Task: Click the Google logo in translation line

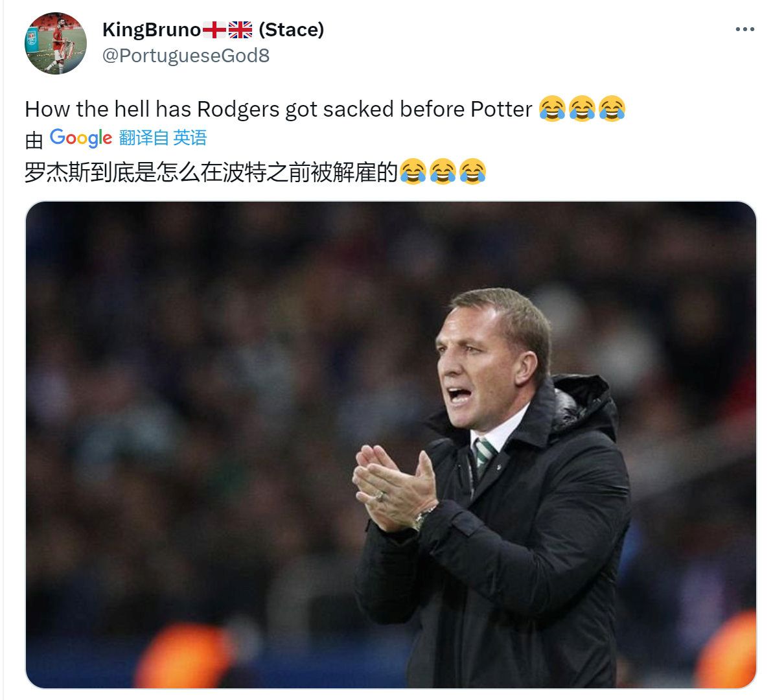Action: tap(81, 137)
